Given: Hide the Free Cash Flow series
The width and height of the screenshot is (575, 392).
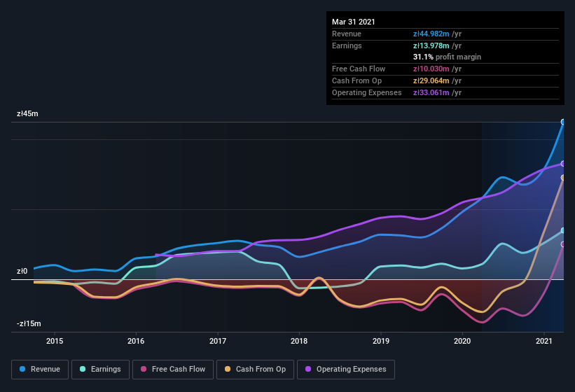Looking at the screenshot, I should click(x=173, y=369).
